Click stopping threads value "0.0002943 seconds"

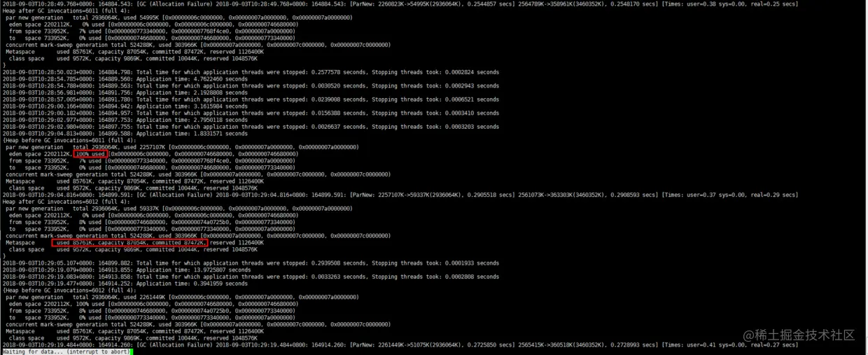(472, 86)
